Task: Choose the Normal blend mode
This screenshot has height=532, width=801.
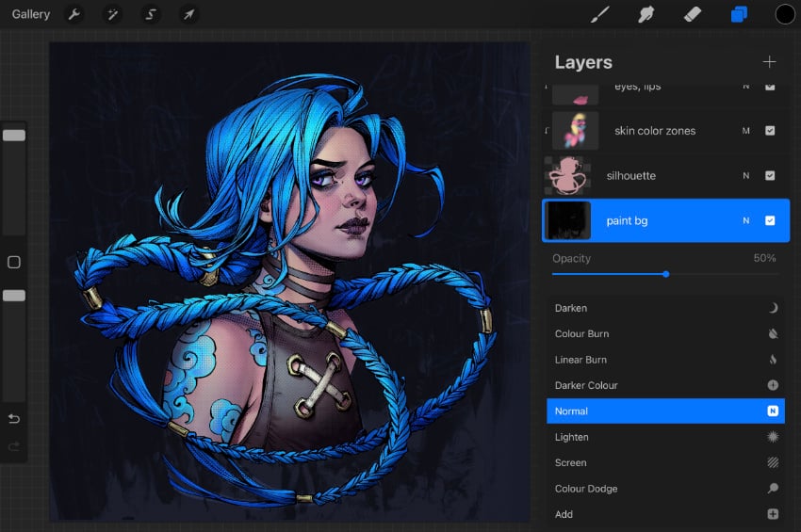Action: click(x=665, y=411)
